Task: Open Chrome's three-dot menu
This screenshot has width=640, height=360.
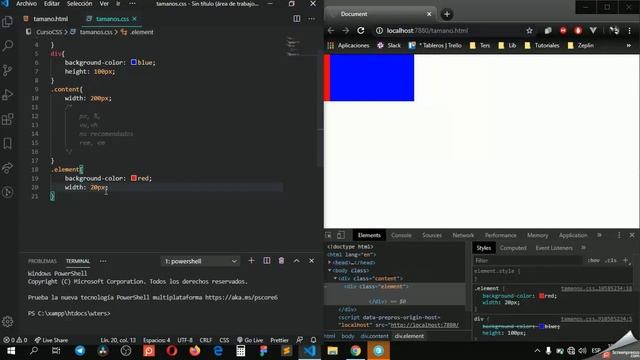Action: point(629,31)
